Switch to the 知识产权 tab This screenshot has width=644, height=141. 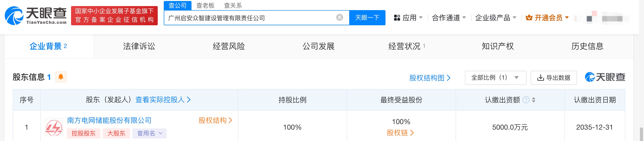click(x=498, y=46)
